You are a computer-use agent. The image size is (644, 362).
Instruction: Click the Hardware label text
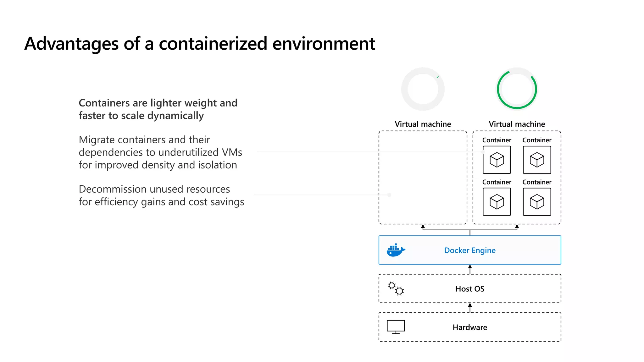coord(470,327)
